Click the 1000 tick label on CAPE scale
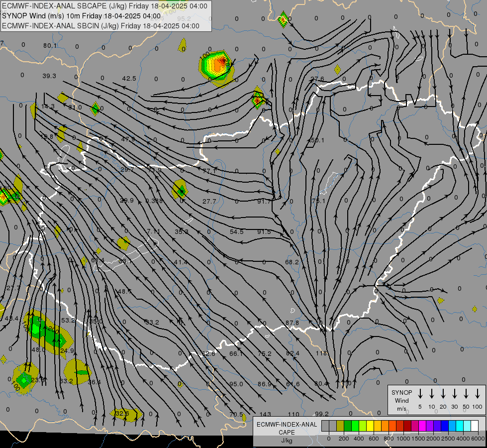This screenshot has height=448, width=487. [x=403, y=439]
